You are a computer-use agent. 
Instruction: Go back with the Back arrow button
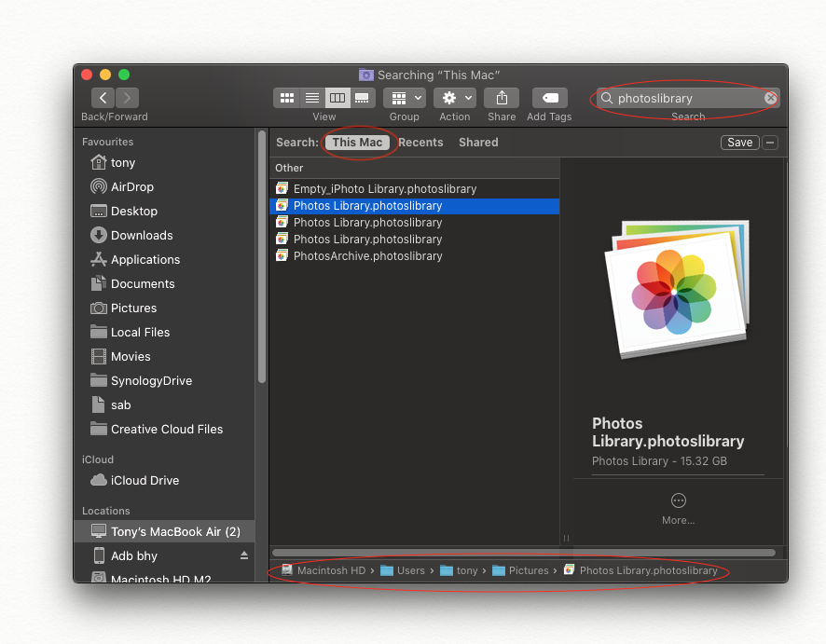click(103, 98)
